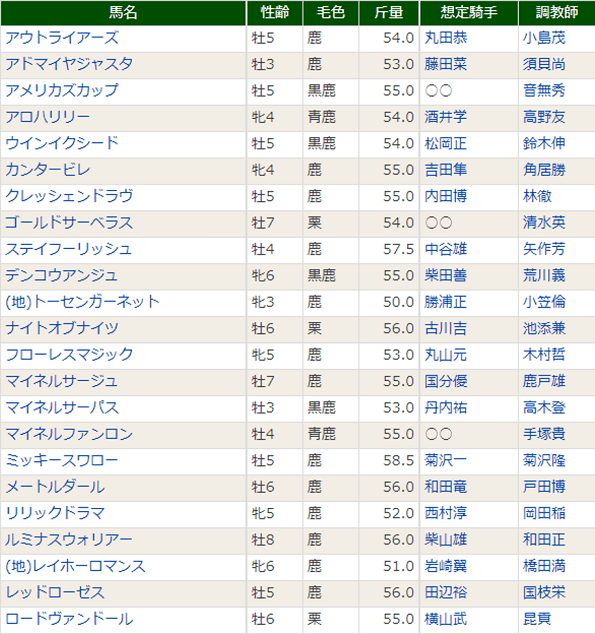This screenshot has width=595, height=634.
Task: Open trainer link 小笠倫
Action: pyautogui.click(x=544, y=302)
